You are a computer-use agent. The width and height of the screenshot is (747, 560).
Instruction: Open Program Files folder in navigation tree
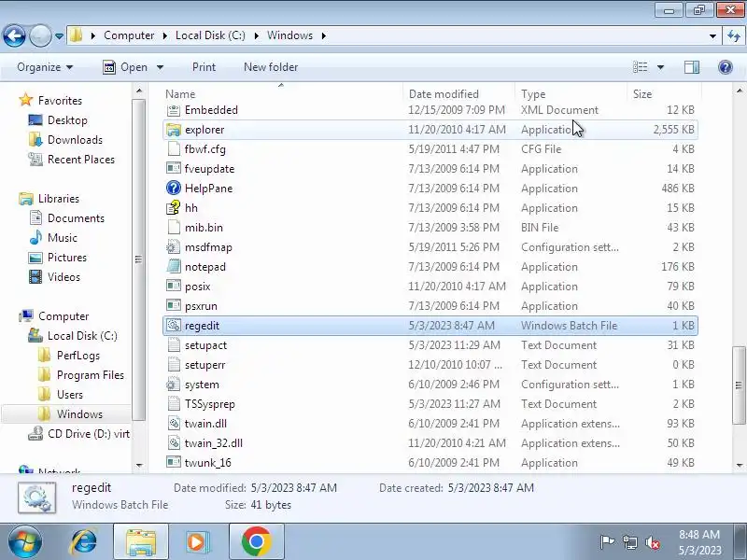pyautogui.click(x=81, y=375)
